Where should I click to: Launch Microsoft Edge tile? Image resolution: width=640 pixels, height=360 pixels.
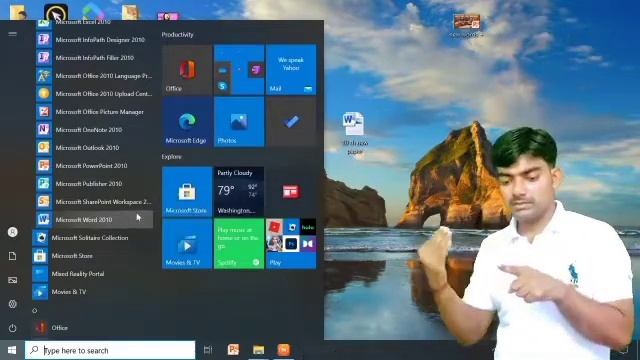click(x=187, y=122)
